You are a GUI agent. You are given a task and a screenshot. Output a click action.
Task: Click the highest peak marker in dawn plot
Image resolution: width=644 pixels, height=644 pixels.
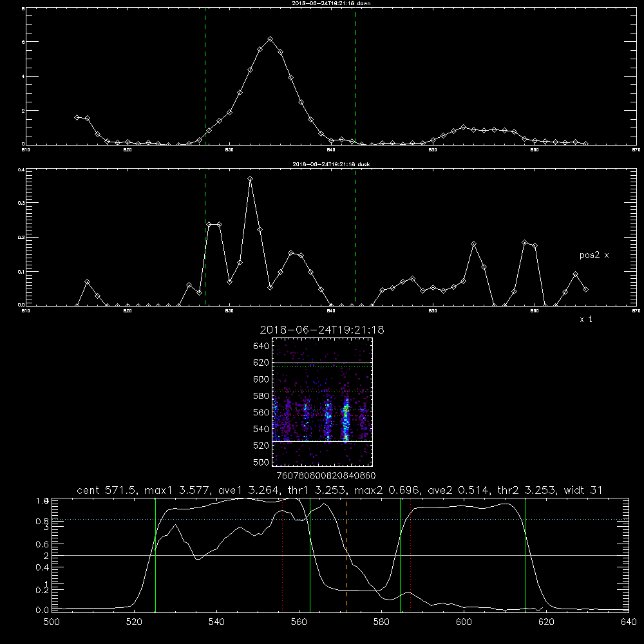270,39
